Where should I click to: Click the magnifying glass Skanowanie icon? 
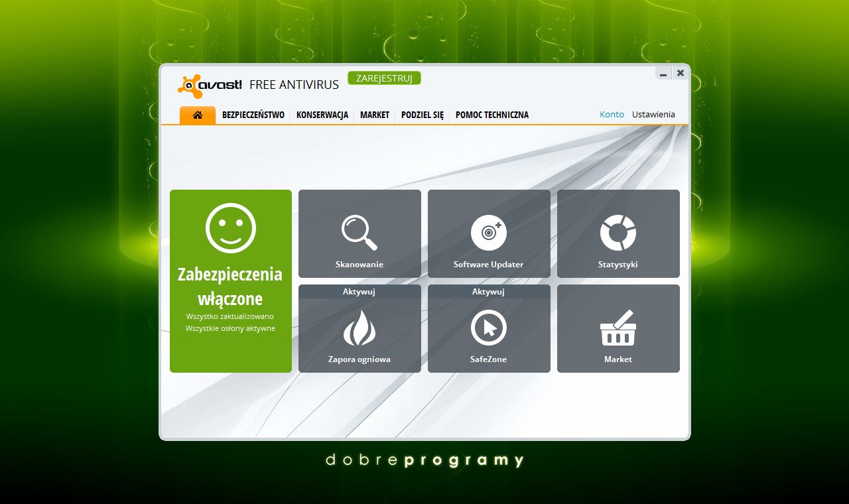click(x=359, y=232)
